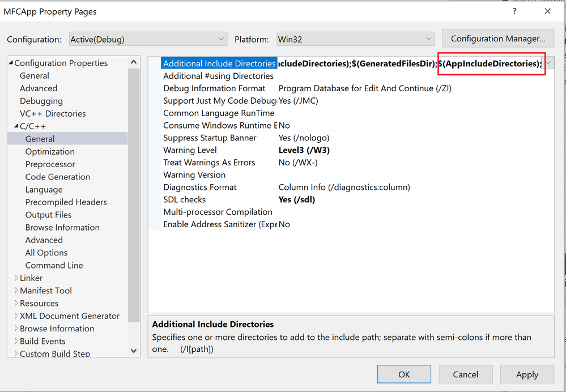Select the Treat Warnings As Errors property
Screen dimensions: 566x392
pos(209,163)
